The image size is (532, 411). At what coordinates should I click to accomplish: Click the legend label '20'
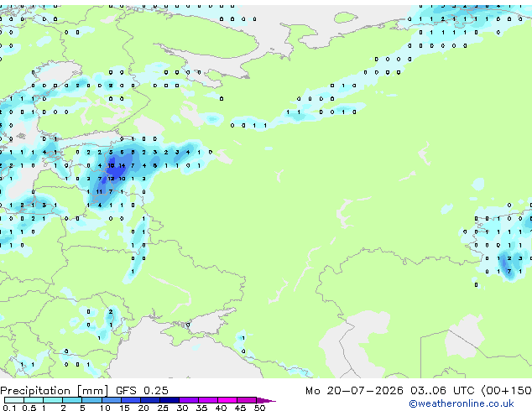pos(143,408)
